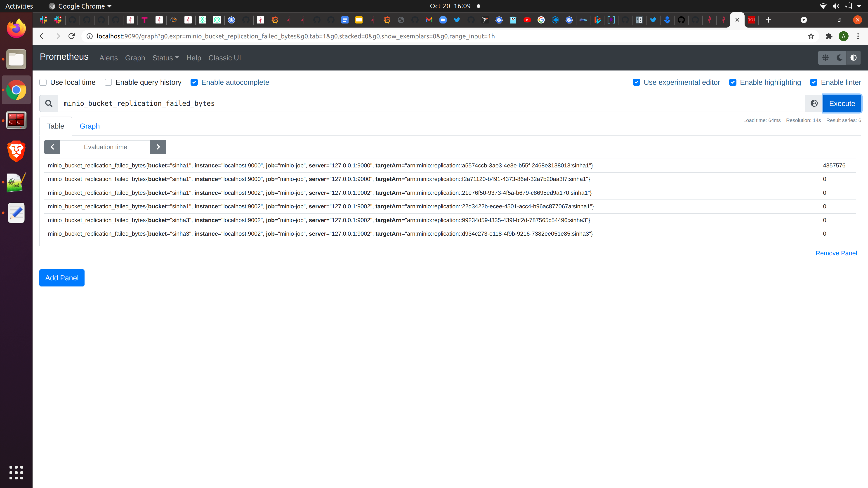Image resolution: width=868 pixels, height=488 pixels.
Task: Step back evaluation time with left chevron
Action: pyautogui.click(x=52, y=147)
